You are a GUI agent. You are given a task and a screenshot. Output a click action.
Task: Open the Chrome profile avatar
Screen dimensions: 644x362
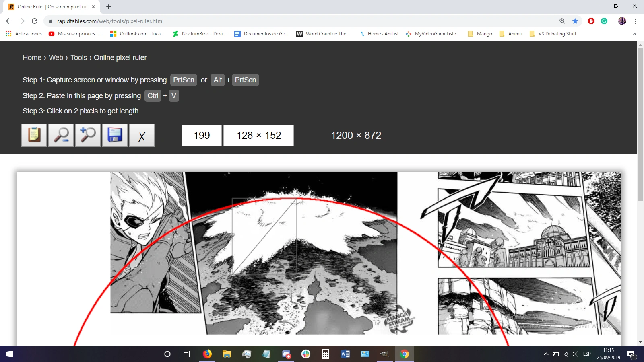coord(622,21)
